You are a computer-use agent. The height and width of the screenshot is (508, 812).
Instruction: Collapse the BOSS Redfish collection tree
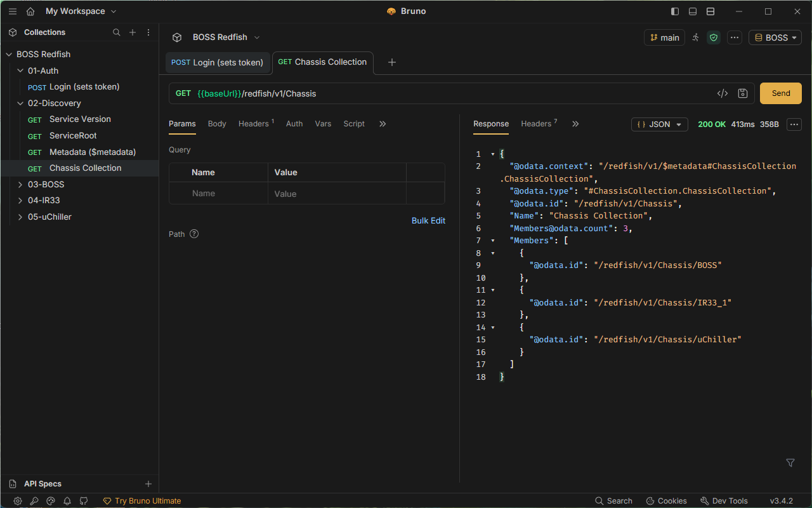[x=9, y=55]
